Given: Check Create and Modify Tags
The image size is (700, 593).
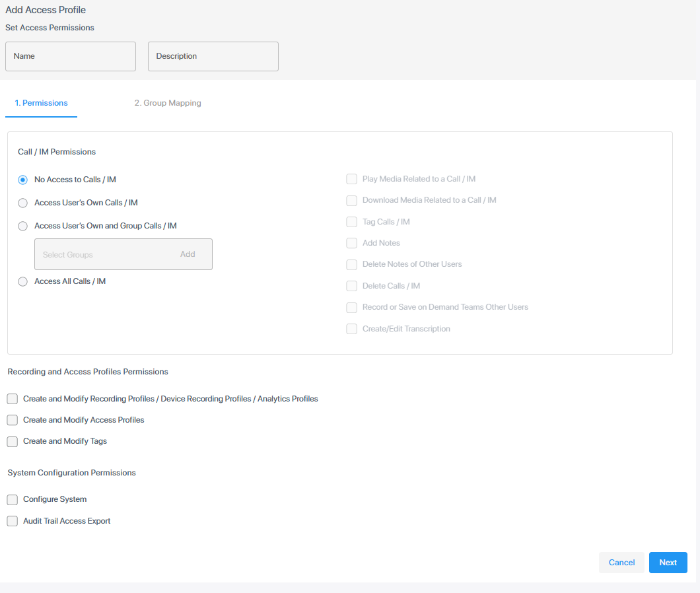Looking at the screenshot, I should (13, 441).
